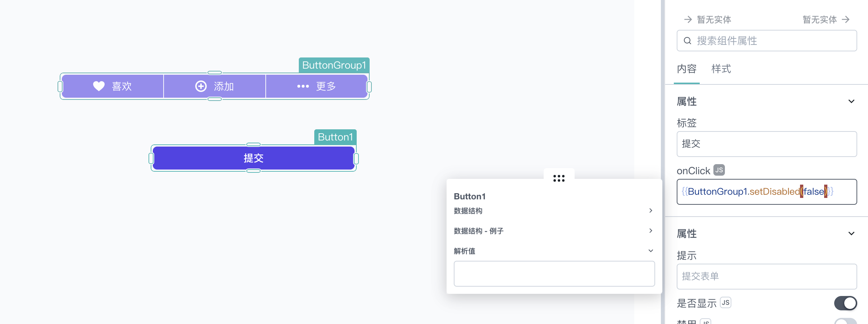Select the ButtonGroup1 widget name label
Image resolution: width=868 pixels, height=324 pixels.
334,65
